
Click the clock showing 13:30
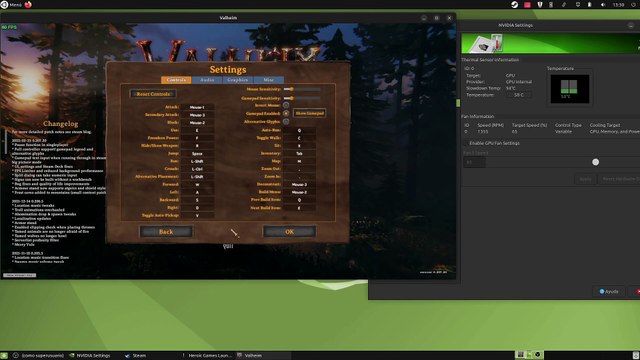point(618,4)
